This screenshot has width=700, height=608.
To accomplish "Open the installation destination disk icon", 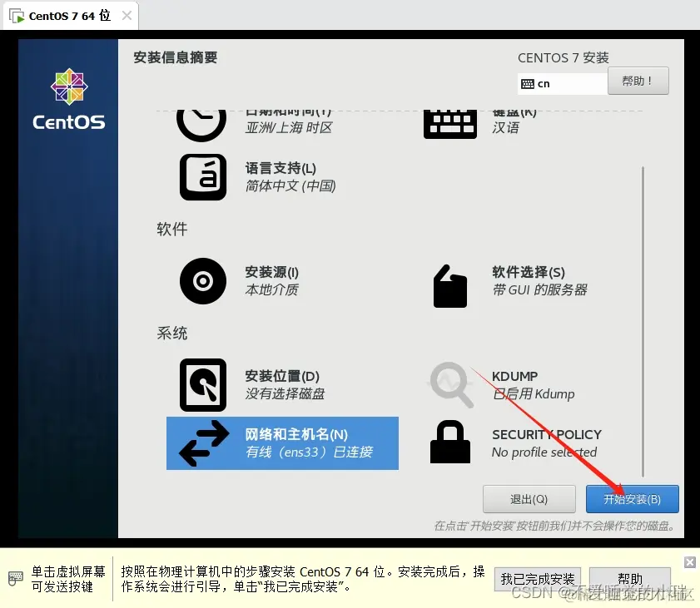I will coord(203,385).
